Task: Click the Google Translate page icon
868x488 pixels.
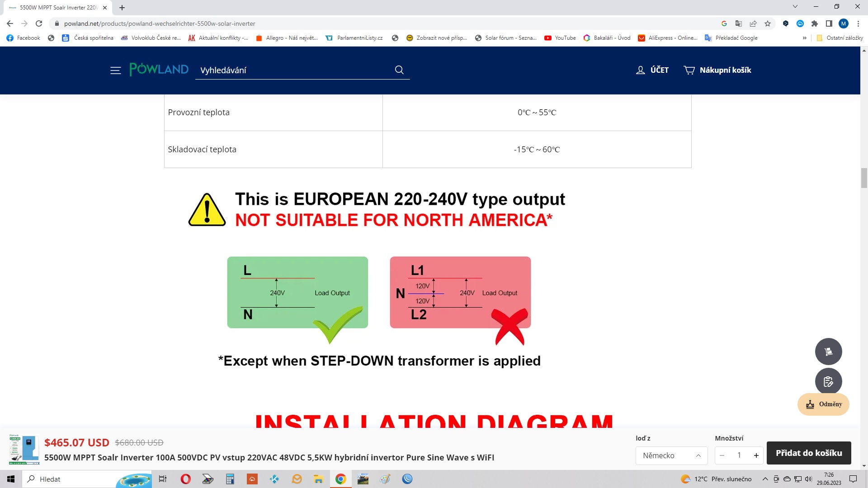Action: tap(739, 23)
